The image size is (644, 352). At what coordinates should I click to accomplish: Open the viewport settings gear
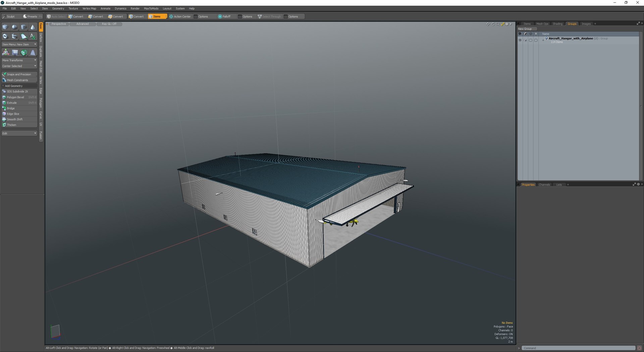[x=507, y=24]
